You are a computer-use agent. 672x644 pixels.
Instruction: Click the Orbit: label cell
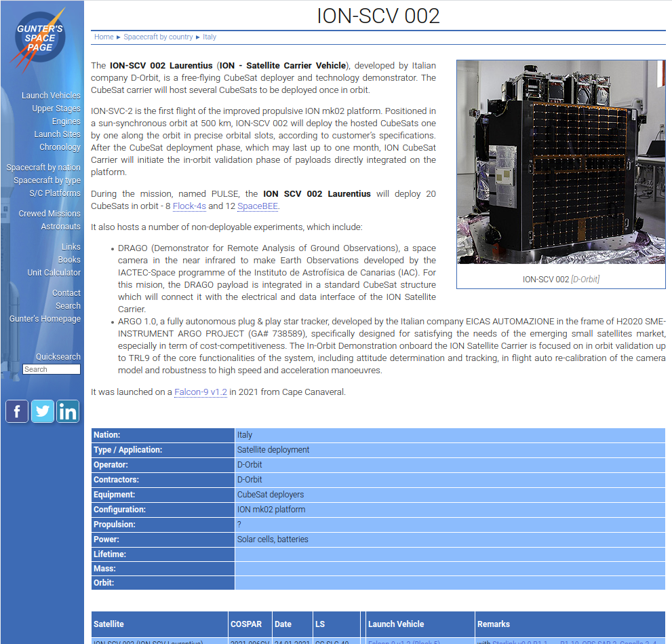(163, 583)
